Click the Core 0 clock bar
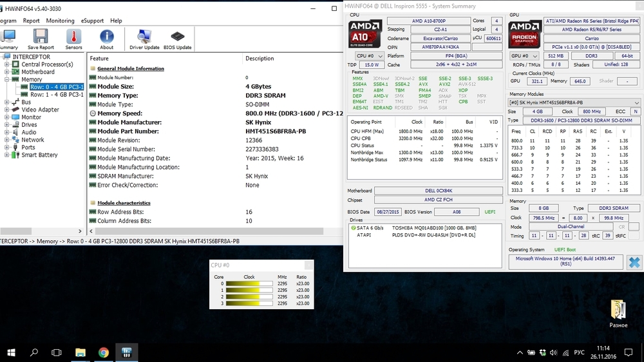Viewport: 644px width, 362px height. 249,283
